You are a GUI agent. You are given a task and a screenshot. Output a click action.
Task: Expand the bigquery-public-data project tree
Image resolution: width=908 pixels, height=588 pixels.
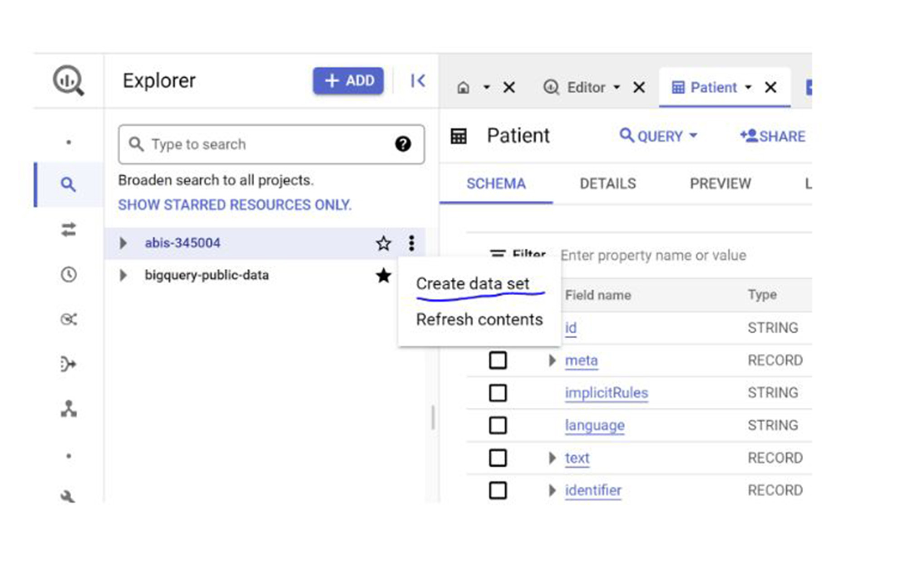click(123, 275)
